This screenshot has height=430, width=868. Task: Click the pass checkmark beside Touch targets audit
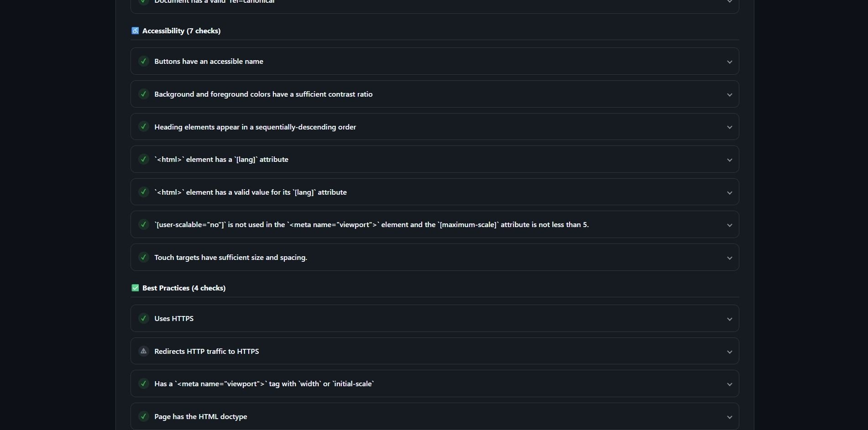point(144,257)
